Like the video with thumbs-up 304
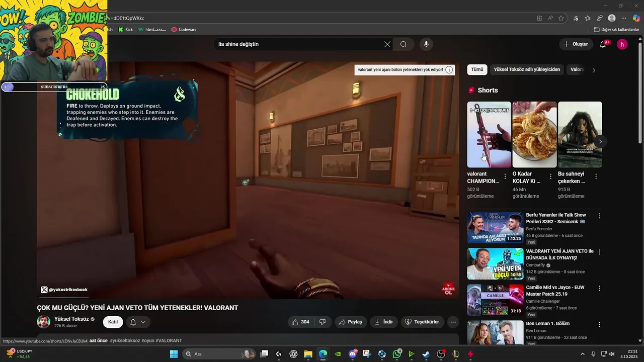 300,322
